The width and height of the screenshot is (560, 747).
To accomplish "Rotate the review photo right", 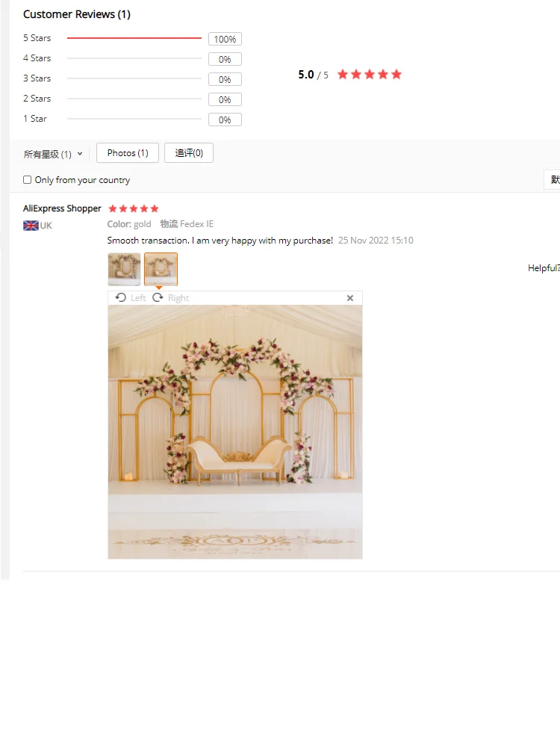I will point(170,298).
